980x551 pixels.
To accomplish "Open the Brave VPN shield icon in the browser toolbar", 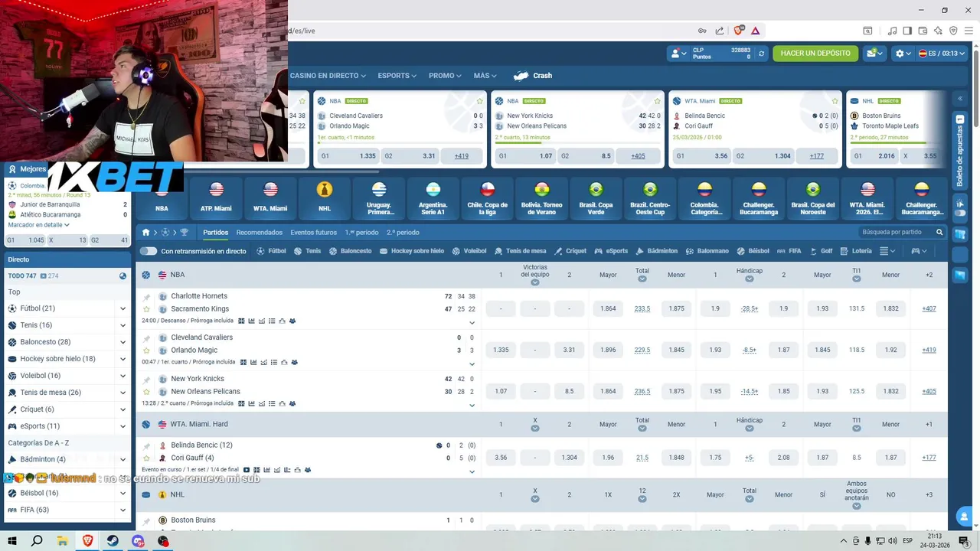I will (953, 31).
